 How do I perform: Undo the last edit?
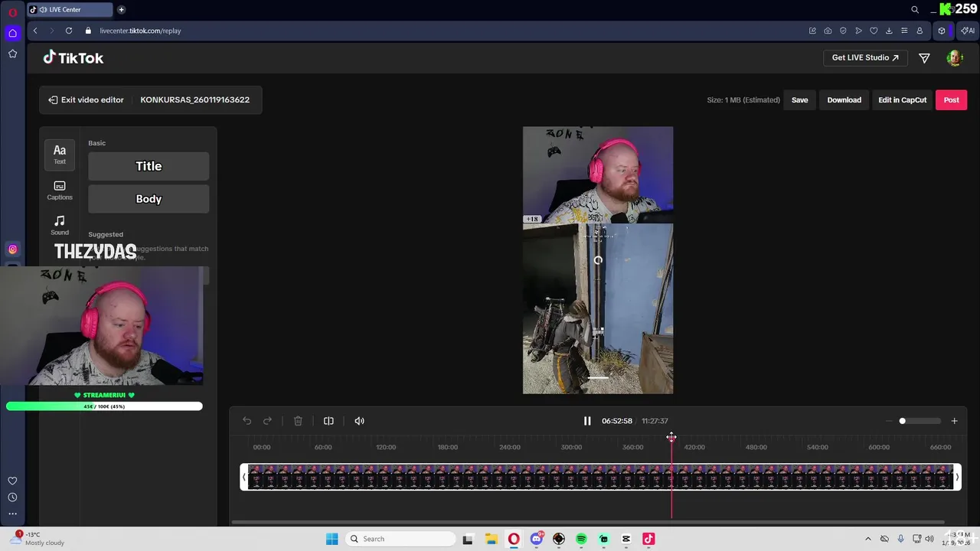247,421
